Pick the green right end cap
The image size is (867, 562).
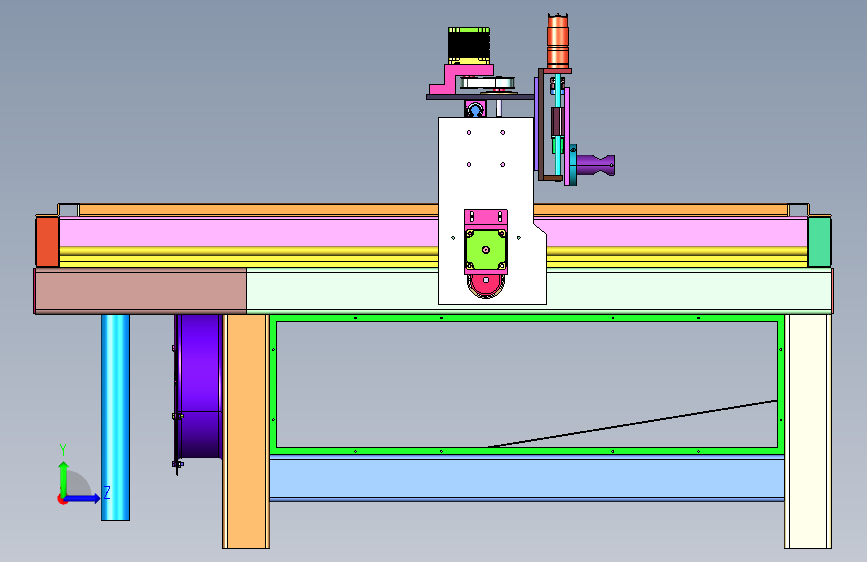(819, 242)
